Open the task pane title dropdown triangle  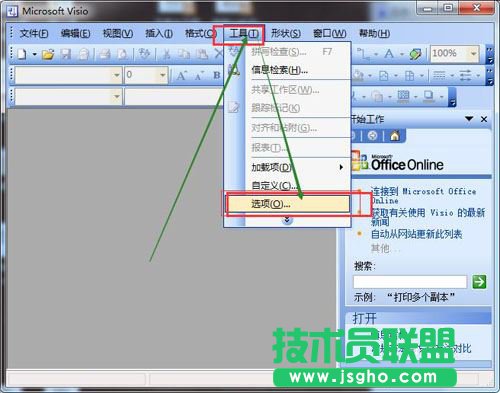[x=469, y=119]
